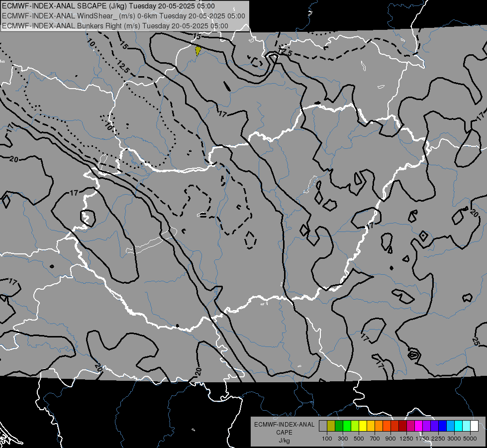This screenshot has height=448, width=487.
Task: Click the gray first swatch in CAPE legend
Action: [x=323, y=426]
